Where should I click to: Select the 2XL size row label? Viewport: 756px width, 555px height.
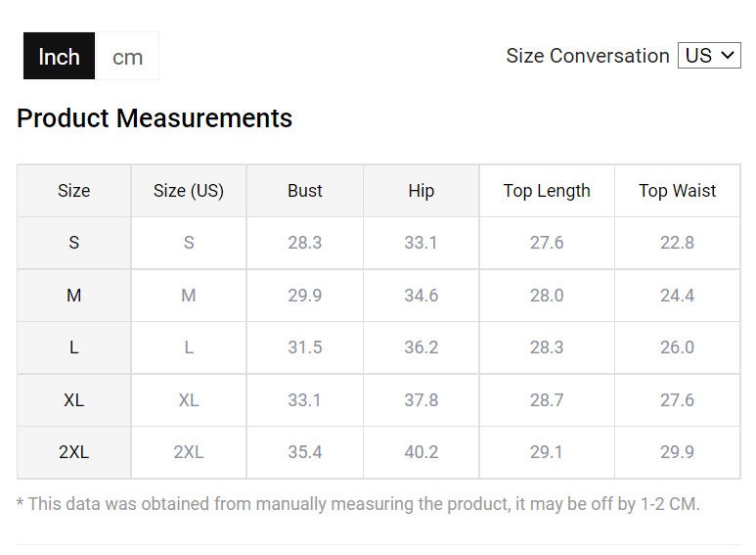coord(73,452)
